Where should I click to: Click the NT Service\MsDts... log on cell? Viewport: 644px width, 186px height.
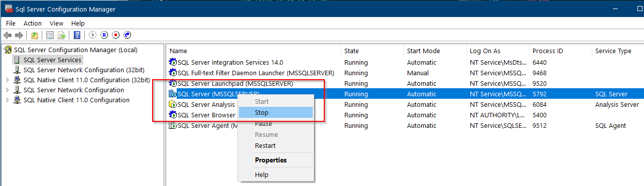point(497,62)
